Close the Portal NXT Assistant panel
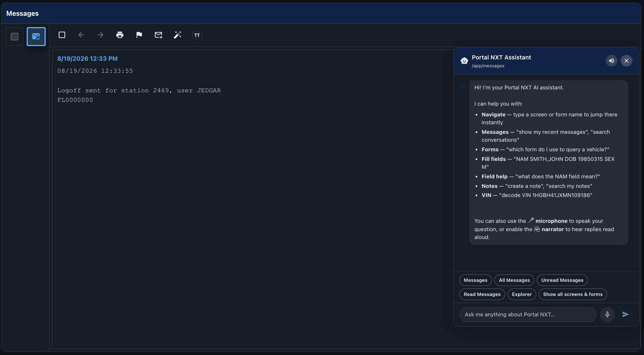Screen dimensions: 644x355 (x=627, y=61)
